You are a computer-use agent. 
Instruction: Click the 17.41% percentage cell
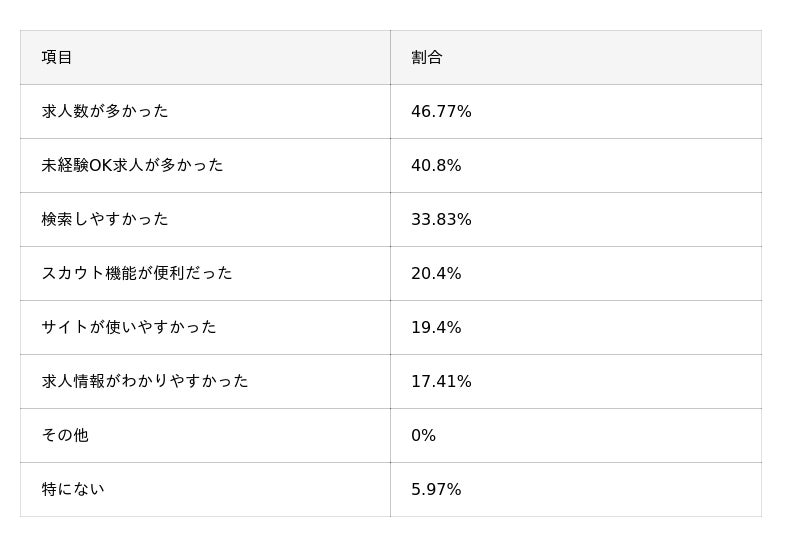(441, 382)
